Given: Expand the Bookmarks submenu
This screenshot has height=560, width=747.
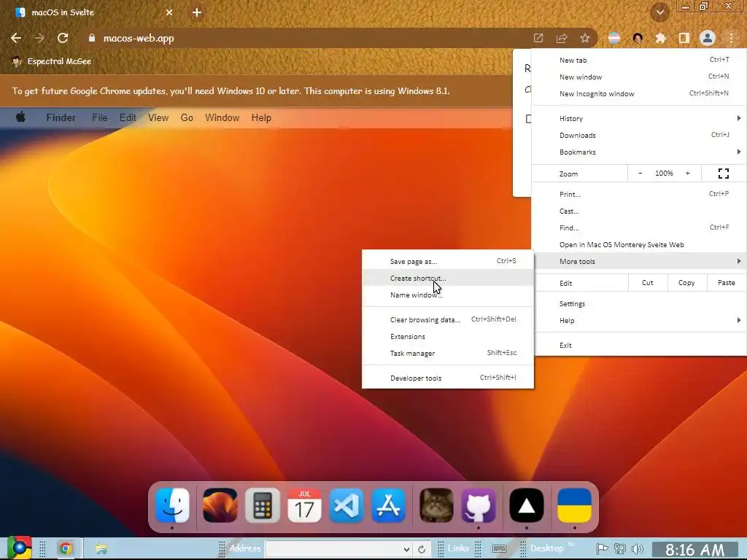Looking at the screenshot, I should tap(639, 152).
